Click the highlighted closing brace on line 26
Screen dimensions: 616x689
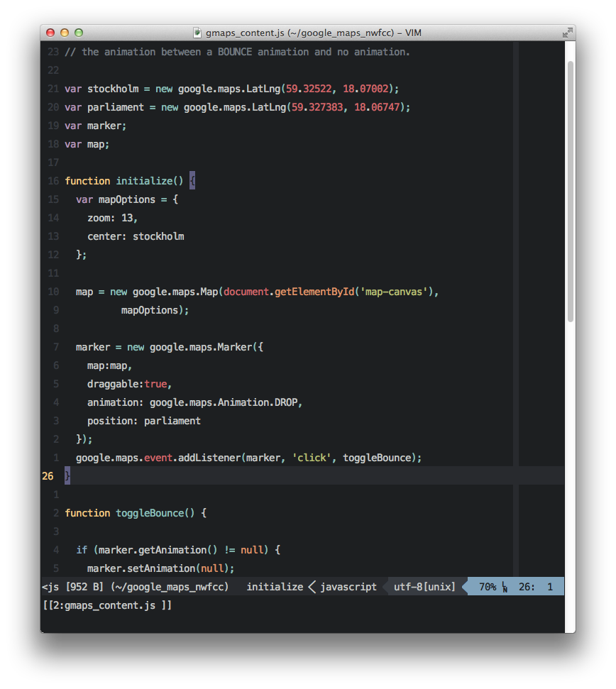pos(67,476)
